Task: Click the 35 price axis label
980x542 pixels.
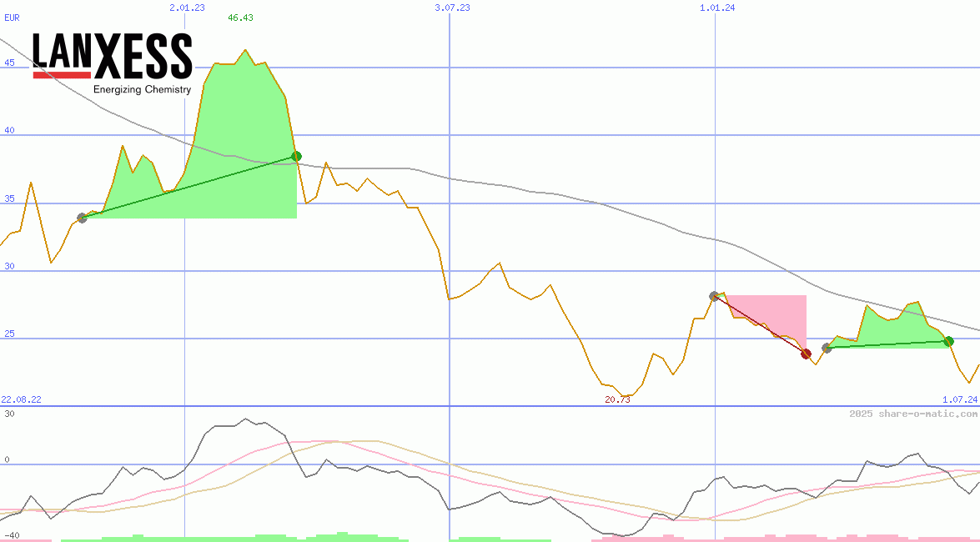Action: [x=9, y=198]
